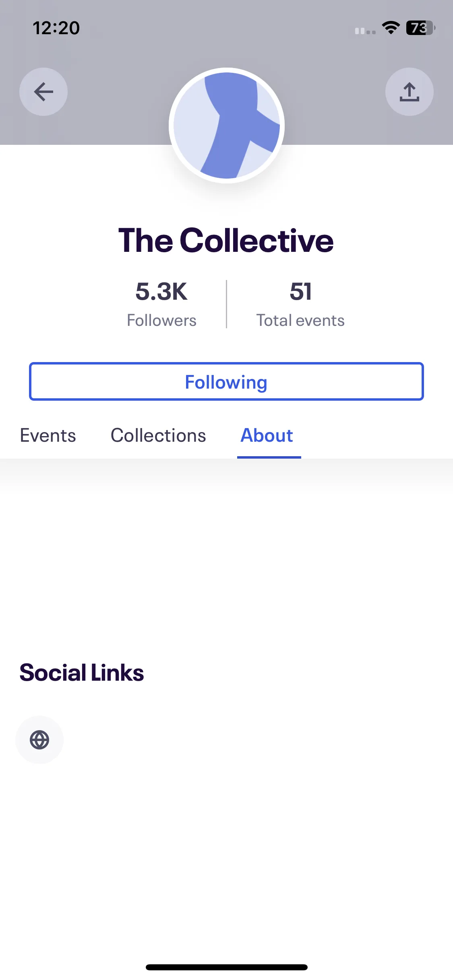Tap the 51 total events number
Viewport: 453px width, 980px height.
click(x=300, y=291)
